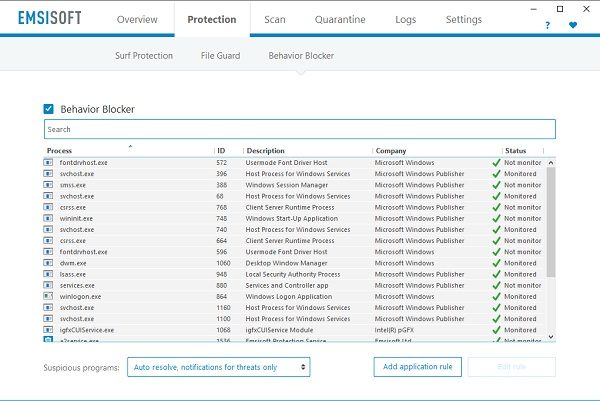The image size is (600, 401).
Task: Click process icon for wininit.exe
Action: 48,218
